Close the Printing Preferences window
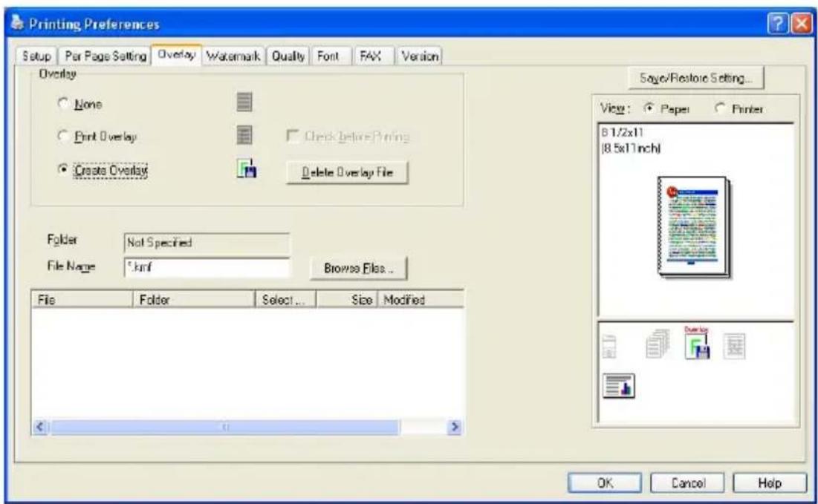The height and width of the screenshot is (504, 818). click(802, 24)
